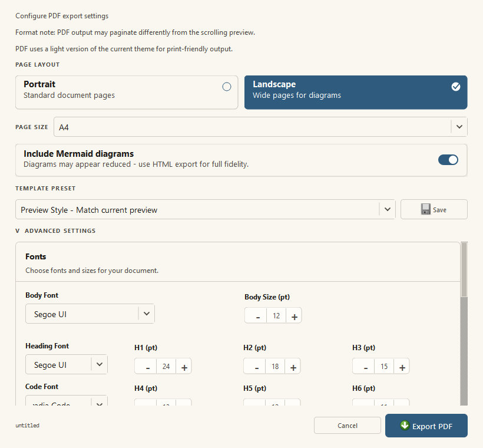Click the Export PDF button
483x448 pixels.
[x=426, y=426]
